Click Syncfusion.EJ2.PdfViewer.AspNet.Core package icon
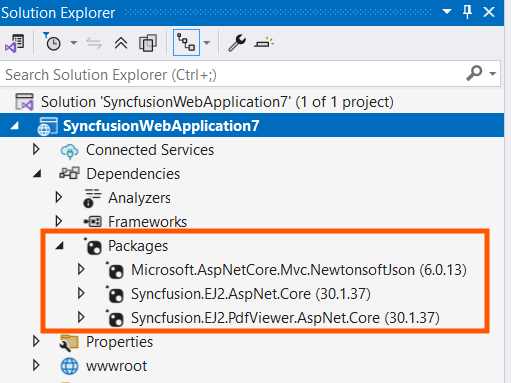The height and width of the screenshot is (383, 511). (x=115, y=318)
